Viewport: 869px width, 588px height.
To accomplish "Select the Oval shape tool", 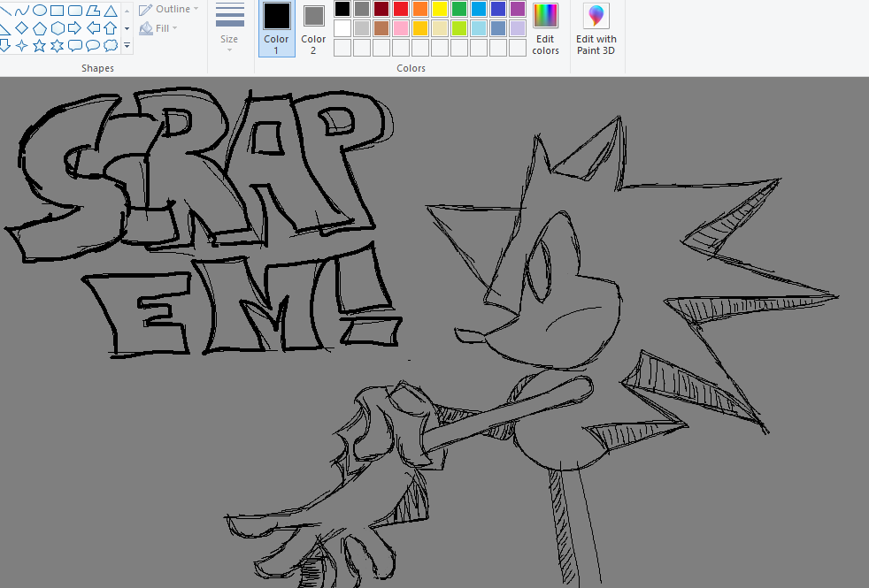I will click(39, 10).
